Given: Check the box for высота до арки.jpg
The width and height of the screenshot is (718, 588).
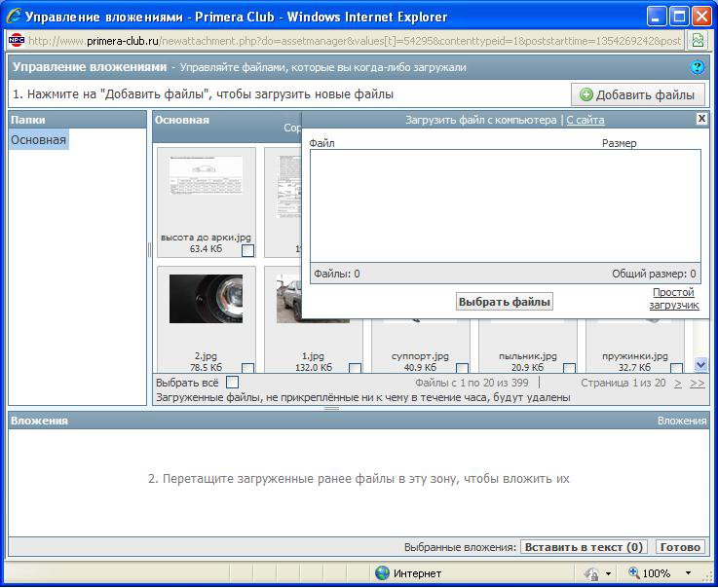Looking at the screenshot, I should (247, 250).
